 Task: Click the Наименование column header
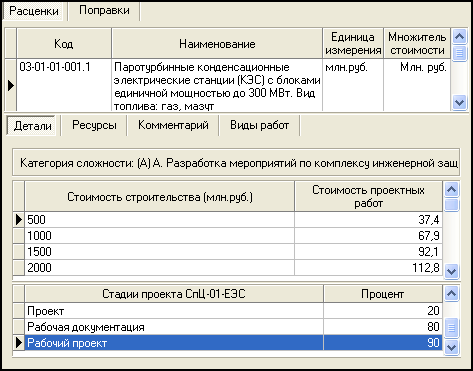tap(217, 44)
